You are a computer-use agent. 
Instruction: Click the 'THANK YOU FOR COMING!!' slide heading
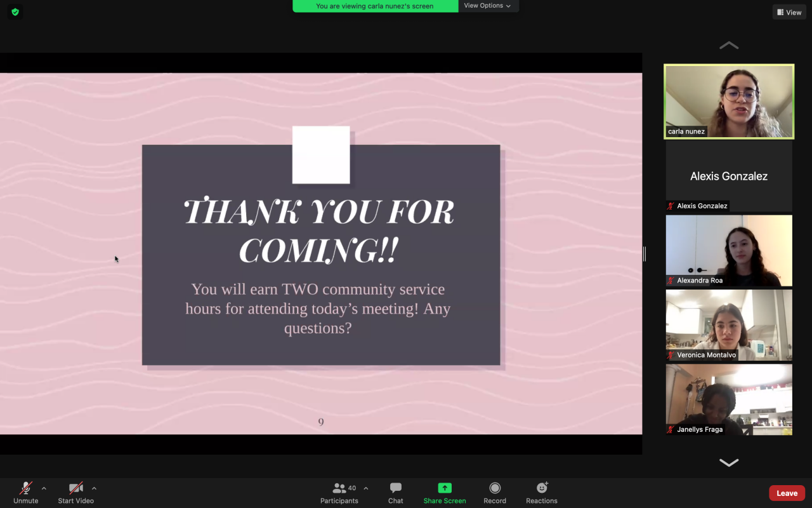click(x=319, y=230)
